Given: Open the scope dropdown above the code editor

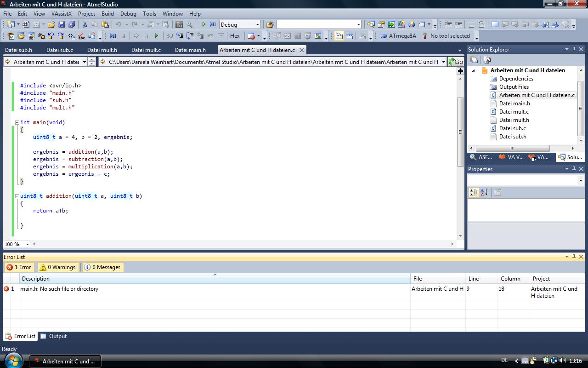Looking at the screenshot, I should (x=85, y=62).
